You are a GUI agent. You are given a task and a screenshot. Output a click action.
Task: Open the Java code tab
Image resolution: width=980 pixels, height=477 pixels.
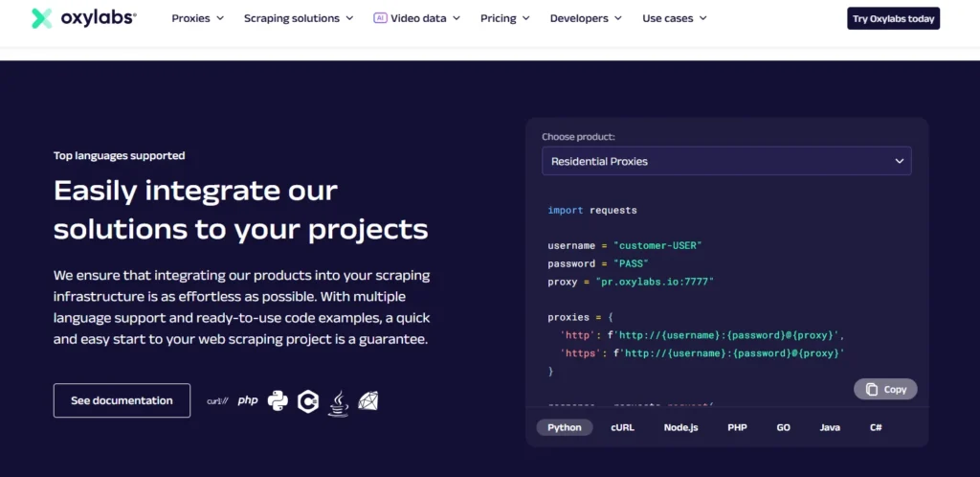click(830, 427)
